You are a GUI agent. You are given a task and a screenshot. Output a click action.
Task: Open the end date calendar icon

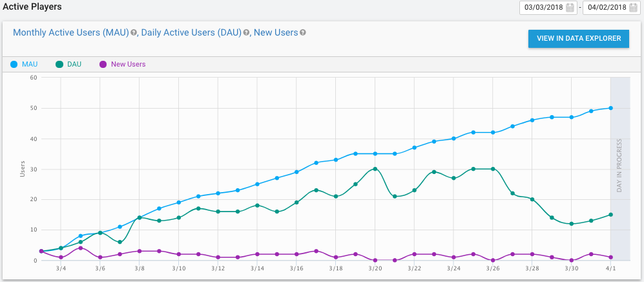tap(632, 8)
